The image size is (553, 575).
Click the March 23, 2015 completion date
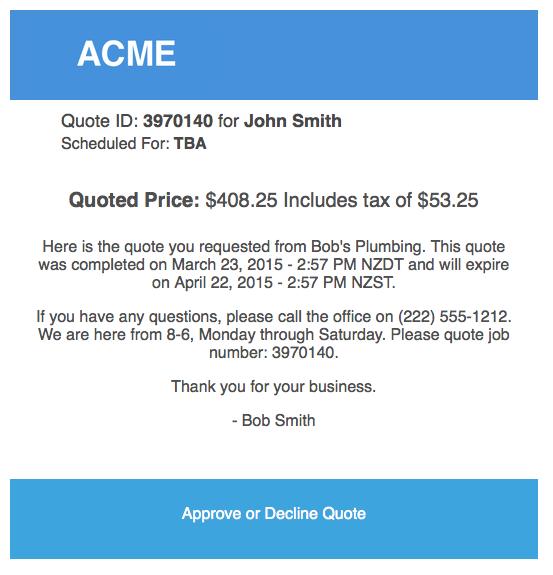click(x=227, y=264)
